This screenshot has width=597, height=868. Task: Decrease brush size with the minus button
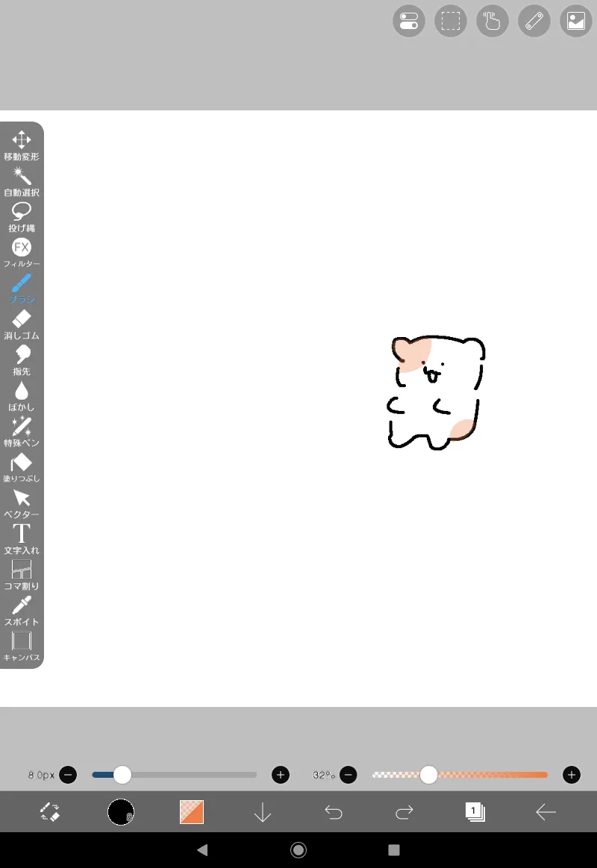[68, 775]
